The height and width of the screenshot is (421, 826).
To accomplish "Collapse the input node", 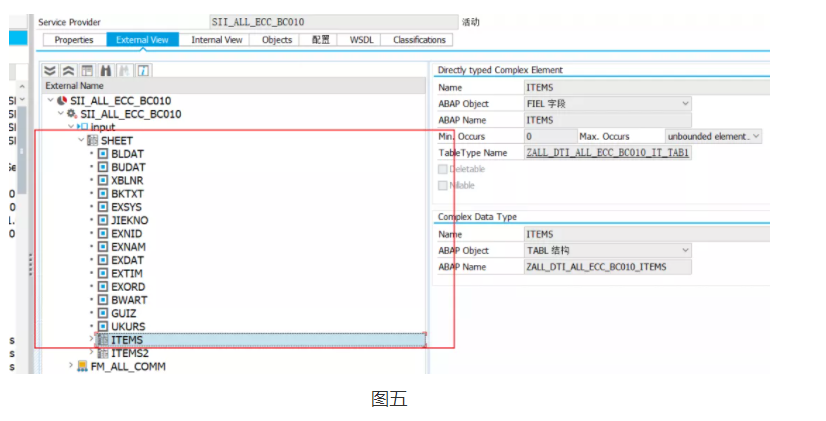I will click(x=71, y=126).
